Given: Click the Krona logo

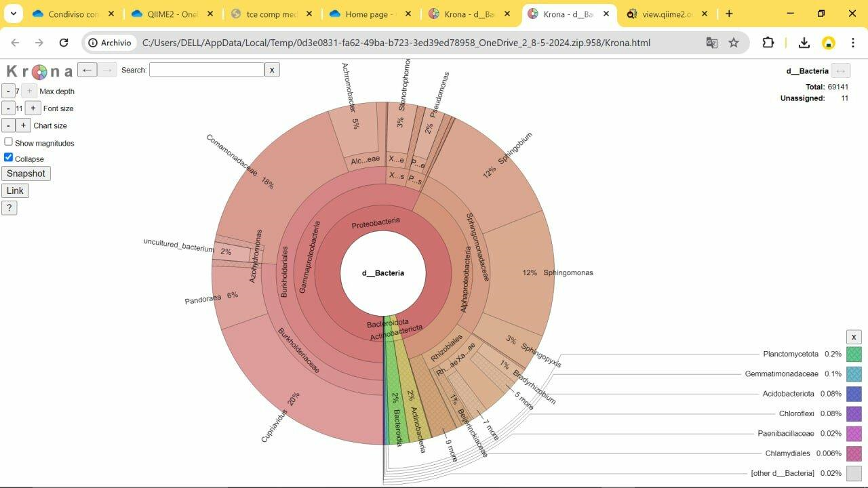Looking at the screenshot, I should coord(39,71).
